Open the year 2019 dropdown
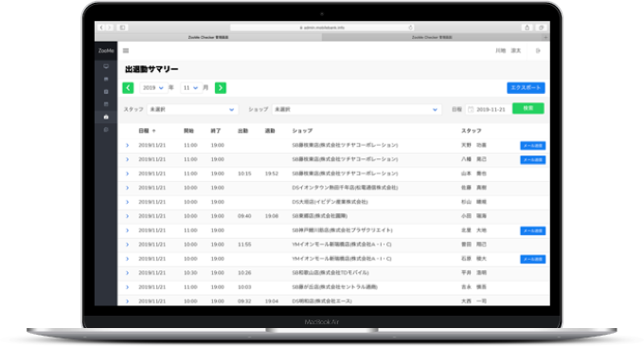The image size is (644, 347). (x=153, y=87)
